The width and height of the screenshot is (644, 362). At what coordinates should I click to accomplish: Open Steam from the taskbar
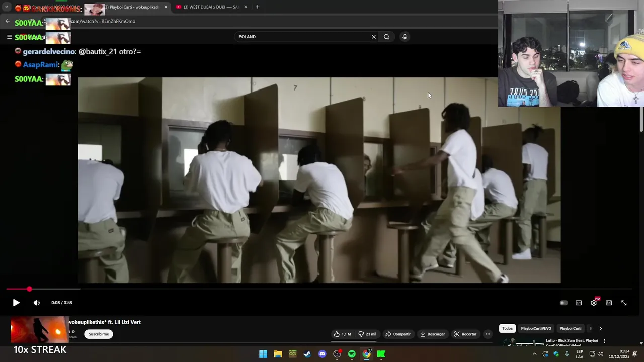(307, 354)
